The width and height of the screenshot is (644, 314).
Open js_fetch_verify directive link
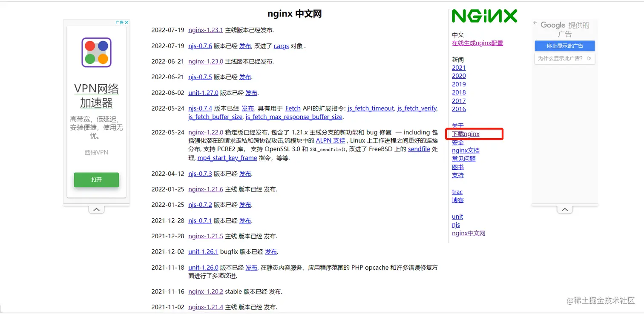click(417, 108)
